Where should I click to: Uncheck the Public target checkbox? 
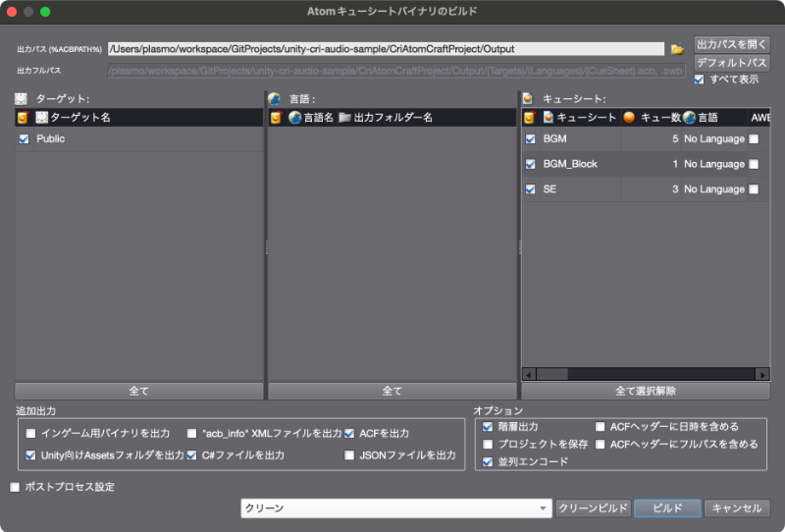[25, 139]
